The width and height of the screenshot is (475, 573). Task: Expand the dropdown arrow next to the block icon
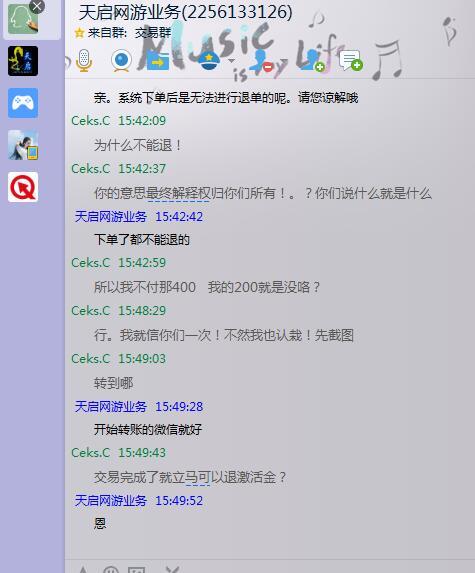pyautogui.click(x=284, y=61)
